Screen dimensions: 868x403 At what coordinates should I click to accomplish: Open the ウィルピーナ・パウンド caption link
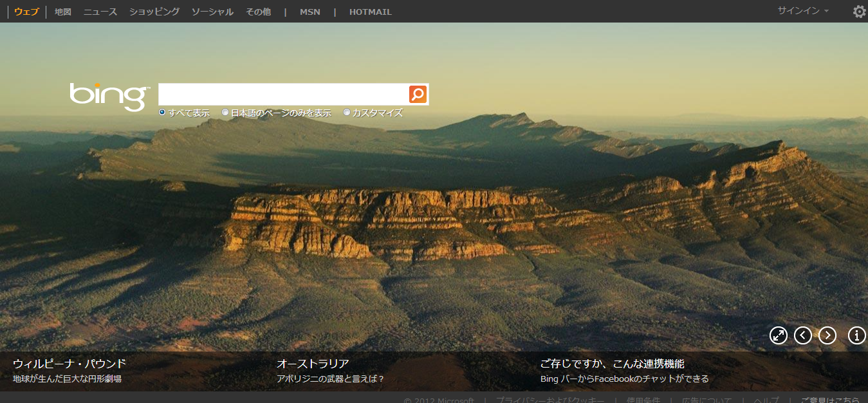pyautogui.click(x=69, y=364)
